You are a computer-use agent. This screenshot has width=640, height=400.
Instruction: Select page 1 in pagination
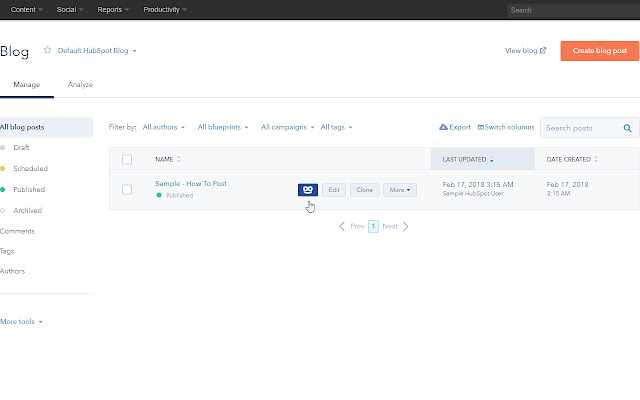pyautogui.click(x=373, y=226)
